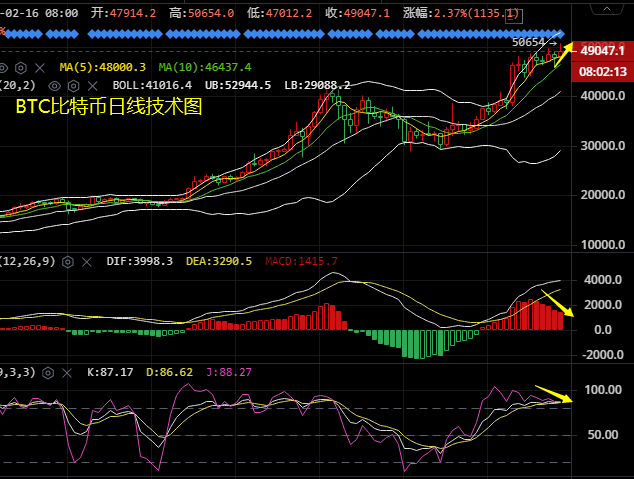Open the MACD (12,26,9) settings gear
This screenshot has height=479, width=634.
[x=68, y=261]
